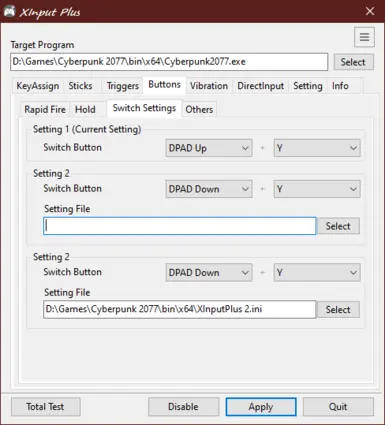Select the Buttons tab
This screenshot has width=385, height=425.
coord(165,85)
